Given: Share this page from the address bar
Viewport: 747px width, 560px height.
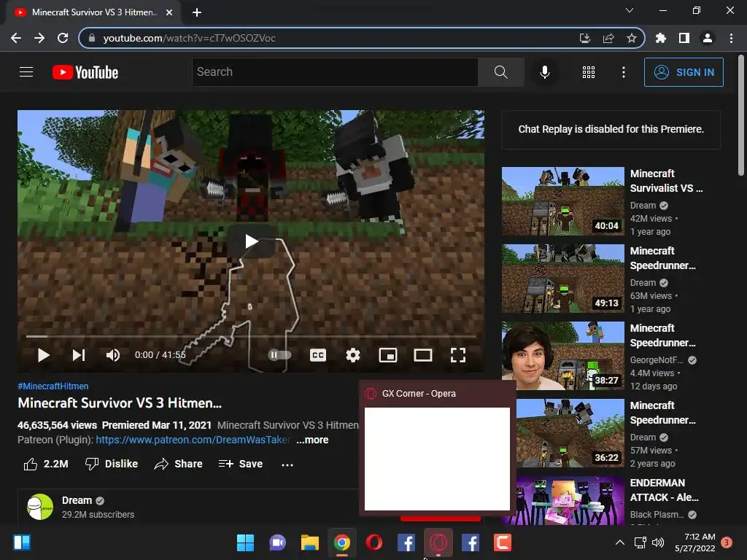Looking at the screenshot, I should click(608, 38).
